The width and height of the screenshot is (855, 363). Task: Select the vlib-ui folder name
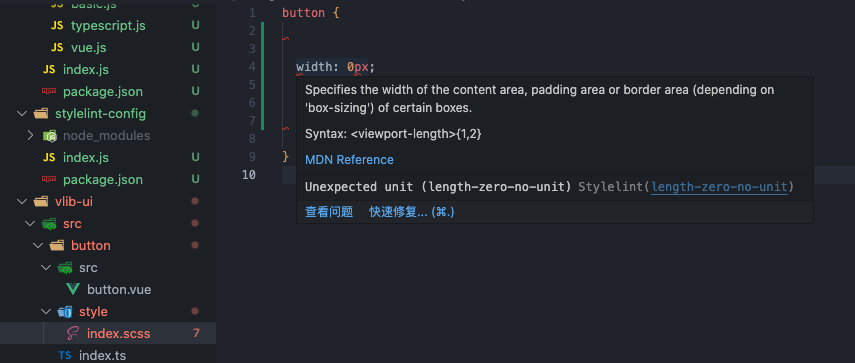(x=74, y=202)
